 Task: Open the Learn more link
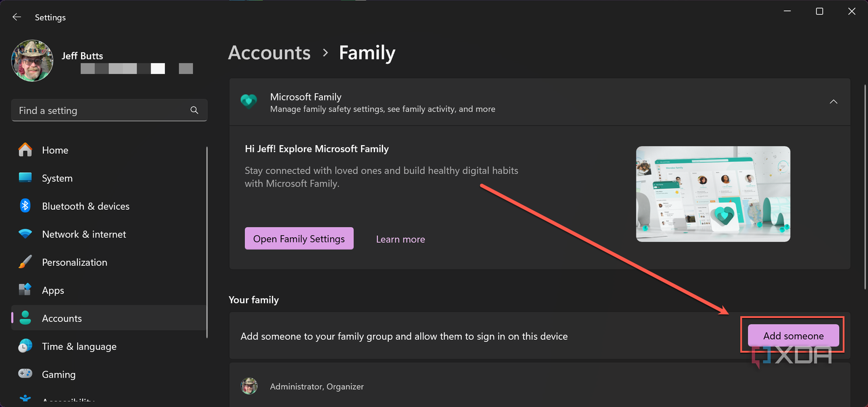click(x=400, y=239)
